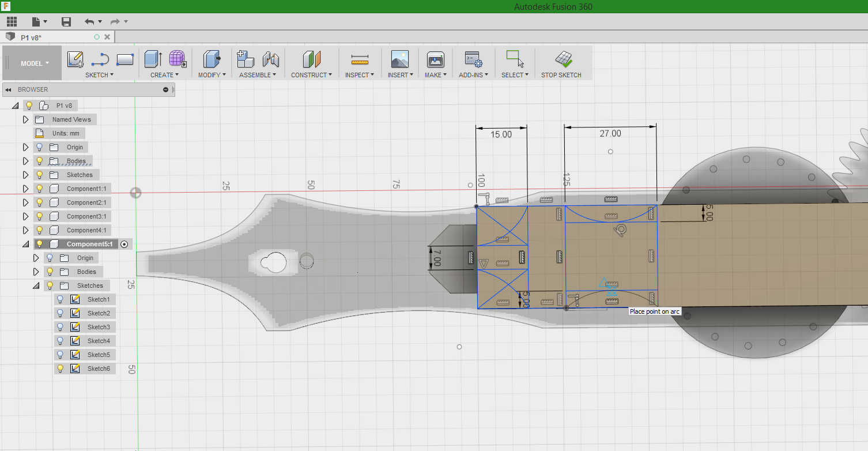Toggle visibility bulb of P1 v8 root
868x451 pixels.
[x=28, y=106]
